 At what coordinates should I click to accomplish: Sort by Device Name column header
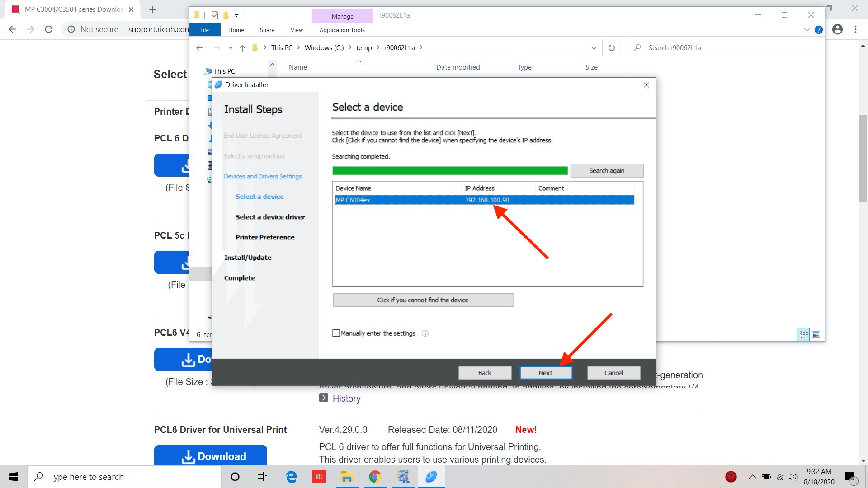397,188
